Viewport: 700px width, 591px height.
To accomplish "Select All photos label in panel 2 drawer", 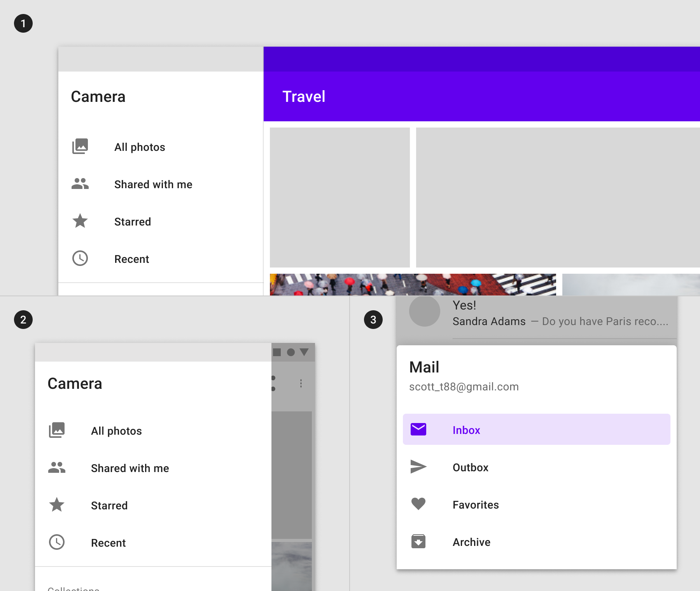I will click(x=116, y=431).
